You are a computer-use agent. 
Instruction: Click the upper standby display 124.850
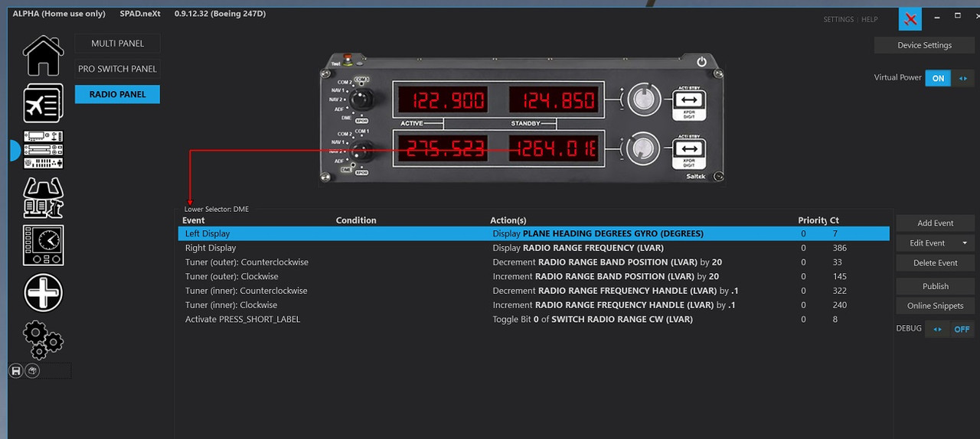pos(552,100)
